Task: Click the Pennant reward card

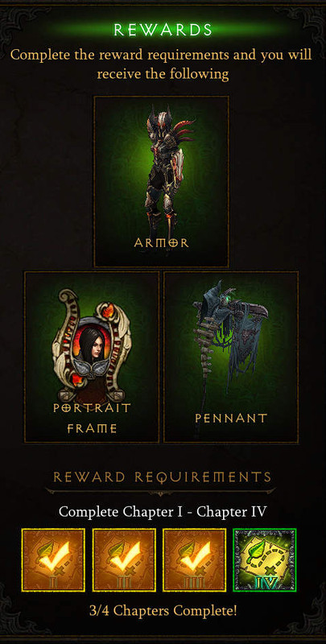Action: point(231,357)
